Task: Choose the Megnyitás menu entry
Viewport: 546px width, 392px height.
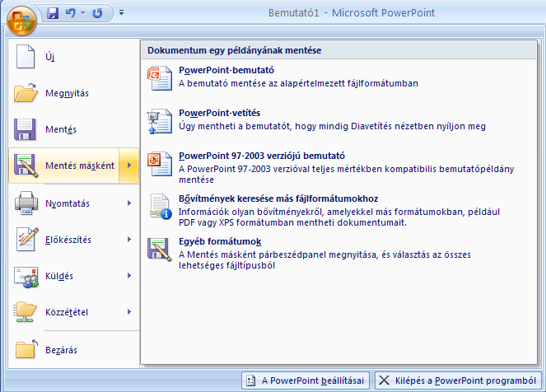Action: (74, 93)
